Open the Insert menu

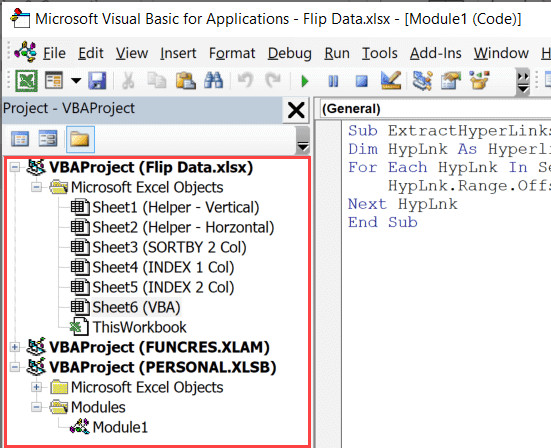pyautogui.click(x=178, y=53)
